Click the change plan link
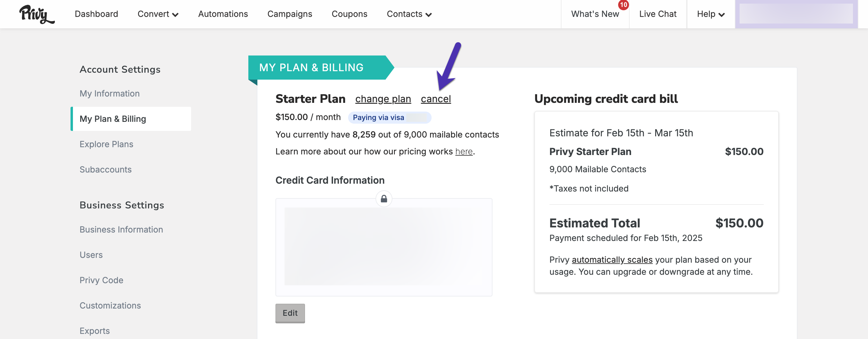This screenshot has width=868, height=339. [383, 99]
